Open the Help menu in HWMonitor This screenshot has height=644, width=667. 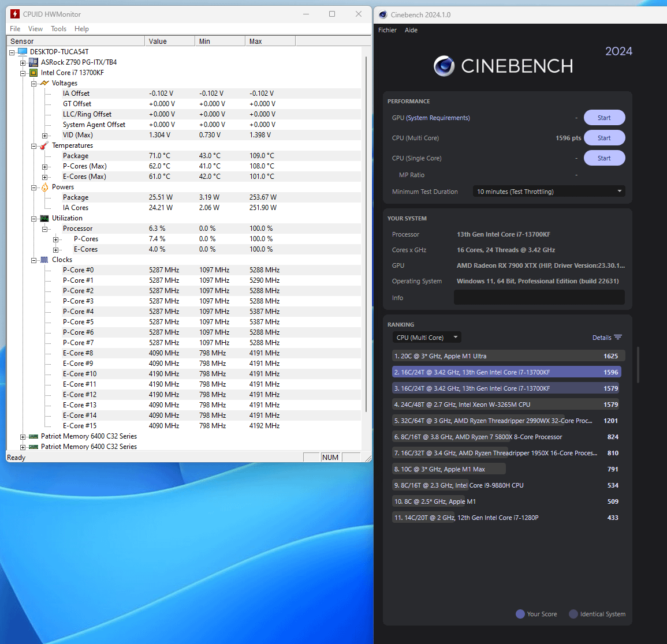pyautogui.click(x=81, y=29)
